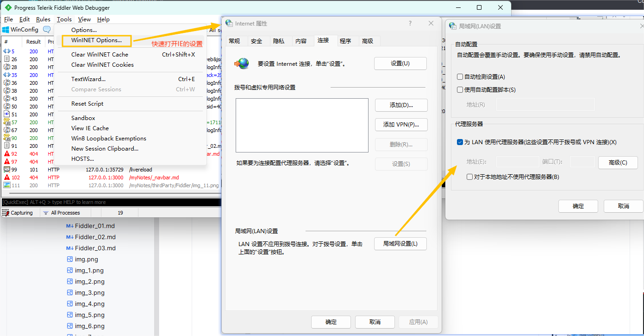The image size is (644, 336).
Task: Choose WinINET Options... from Tools menu
Action: [96, 40]
